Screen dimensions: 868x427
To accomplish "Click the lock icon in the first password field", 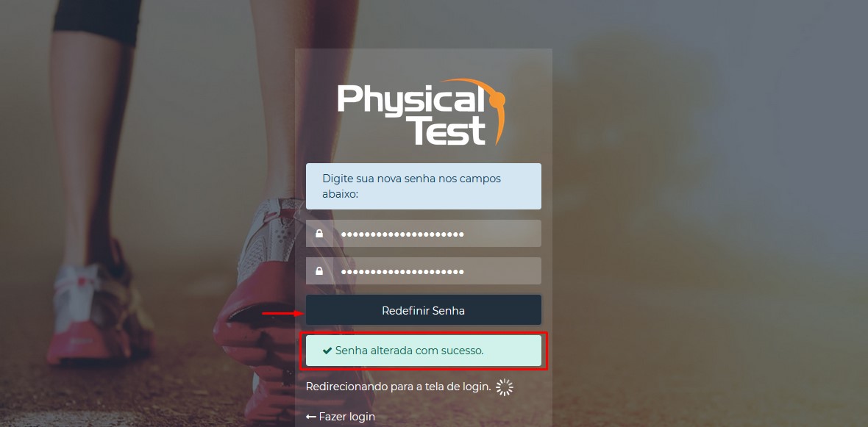I will coord(319,234).
